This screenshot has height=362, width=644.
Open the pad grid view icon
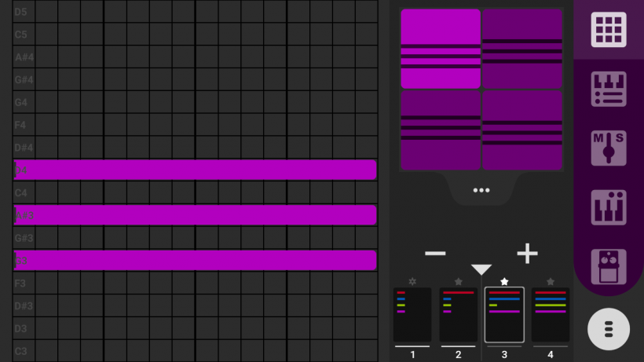[609, 30]
